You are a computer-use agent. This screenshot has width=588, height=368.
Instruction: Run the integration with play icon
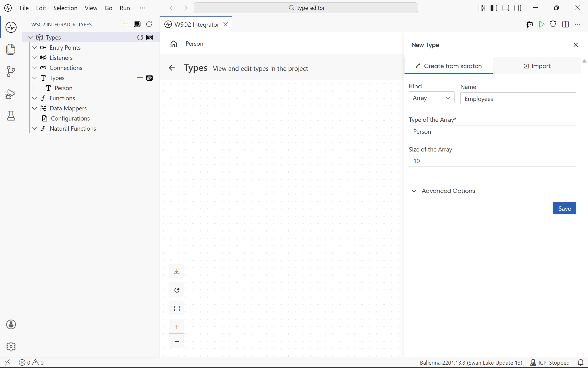click(542, 24)
